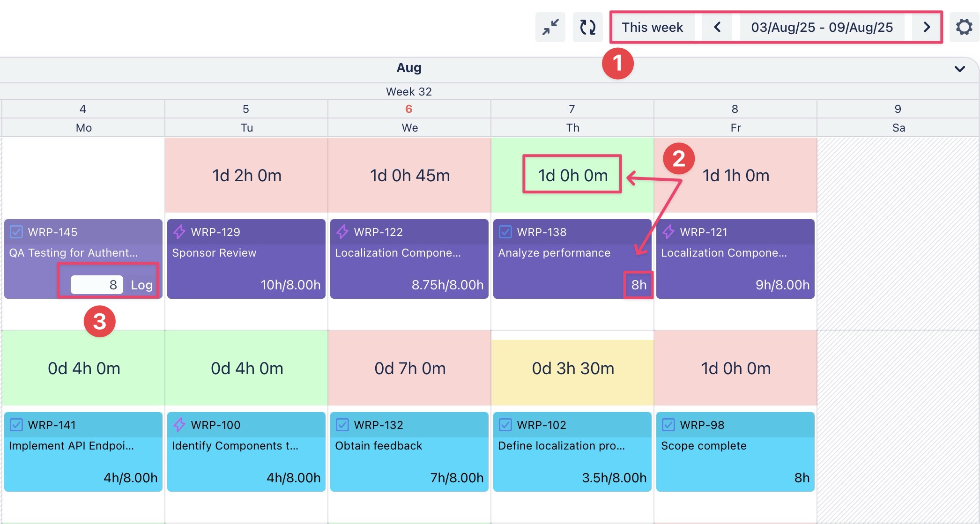Click the refresh sync icon
980x524 pixels.
[x=587, y=27]
